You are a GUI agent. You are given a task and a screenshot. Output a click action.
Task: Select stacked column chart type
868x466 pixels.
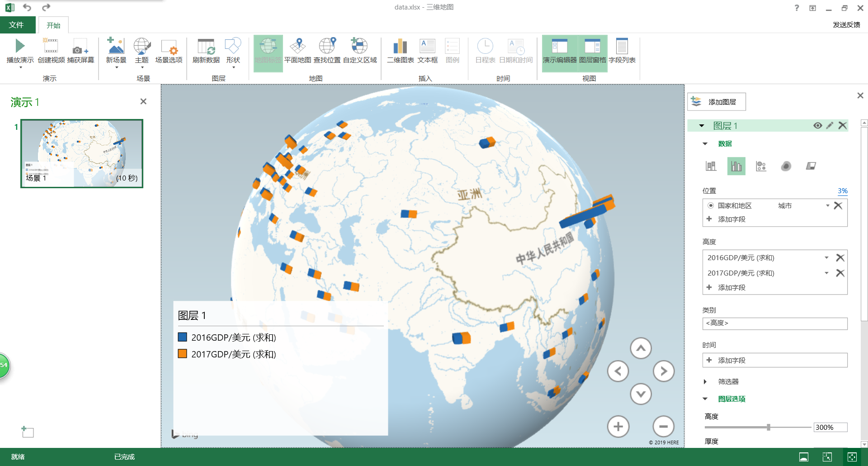[711, 166]
